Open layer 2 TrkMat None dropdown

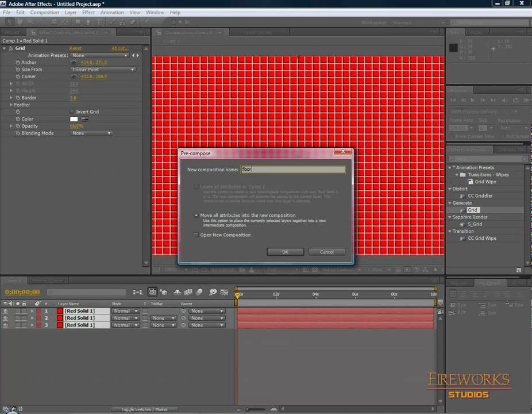point(163,318)
